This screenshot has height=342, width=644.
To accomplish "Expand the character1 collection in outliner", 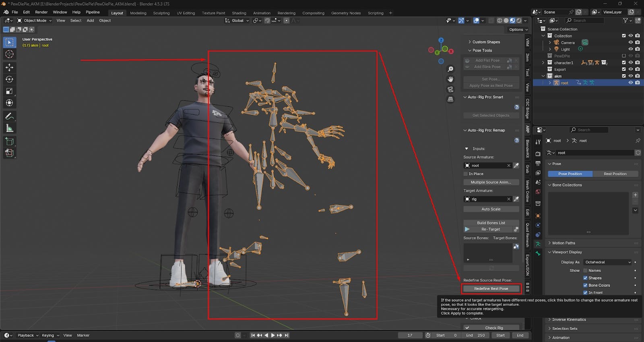I will pyautogui.click(x=543, y=62).
